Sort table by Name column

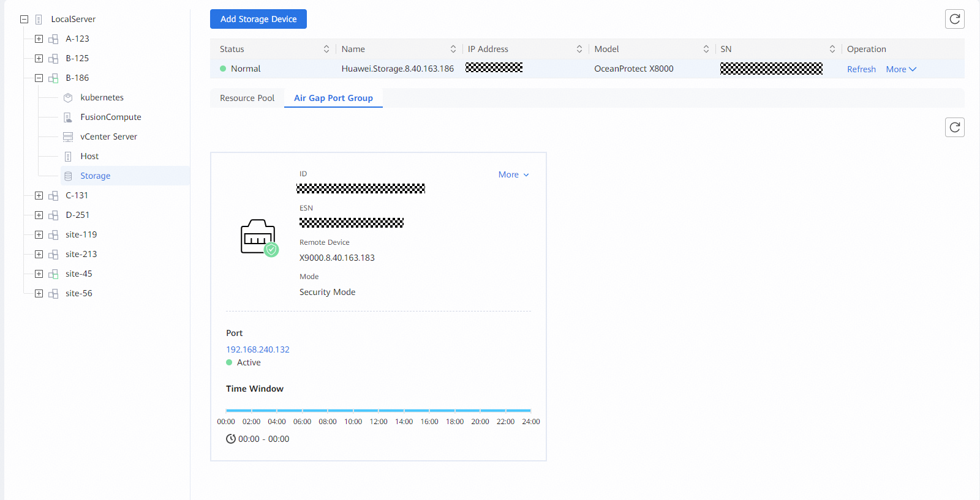coord(453,49)
